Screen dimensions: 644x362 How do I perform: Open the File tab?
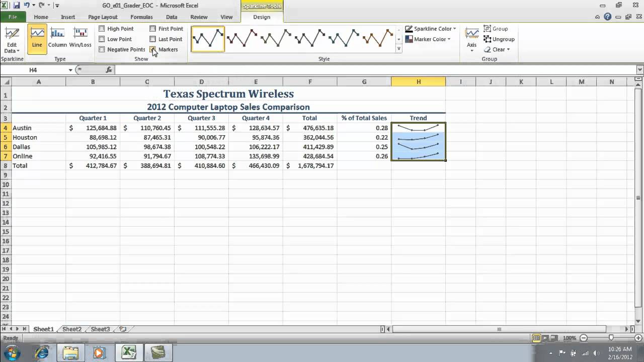(x=13, y=17)
